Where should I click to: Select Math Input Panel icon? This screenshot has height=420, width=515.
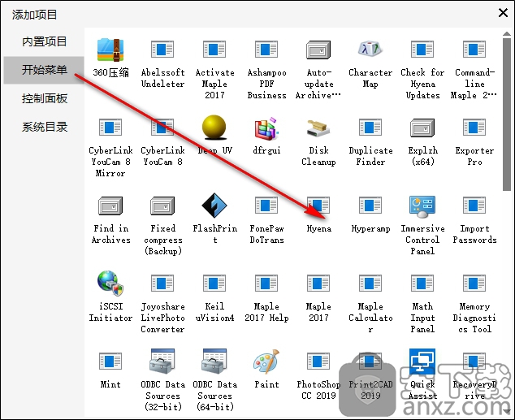point(422,284)
